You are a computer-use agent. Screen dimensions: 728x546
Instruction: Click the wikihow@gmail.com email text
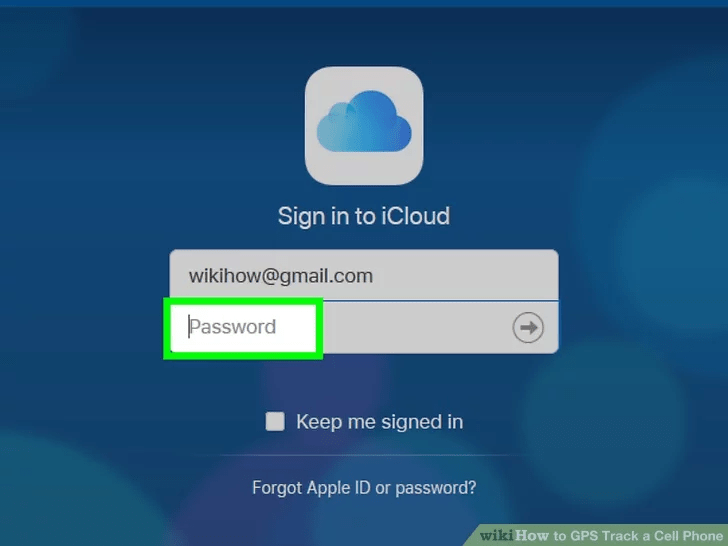[280, 276]
